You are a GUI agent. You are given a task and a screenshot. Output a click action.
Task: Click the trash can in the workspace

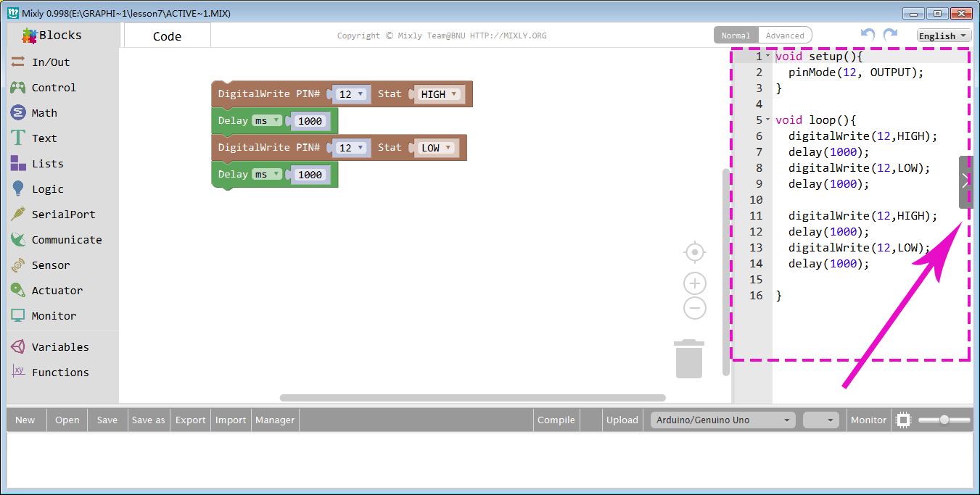point(689,359)
